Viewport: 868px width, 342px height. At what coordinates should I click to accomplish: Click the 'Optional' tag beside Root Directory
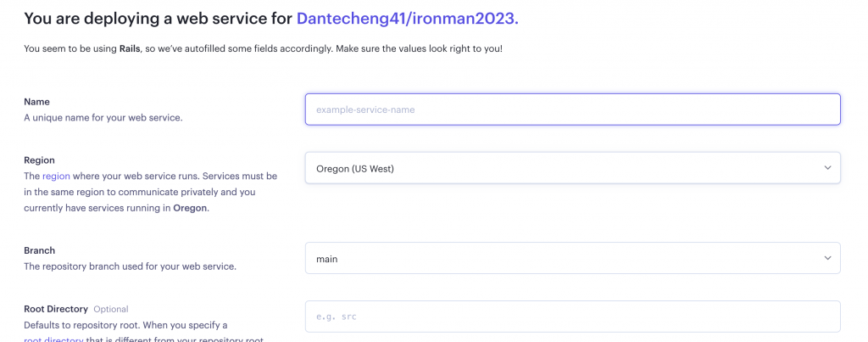111,309
